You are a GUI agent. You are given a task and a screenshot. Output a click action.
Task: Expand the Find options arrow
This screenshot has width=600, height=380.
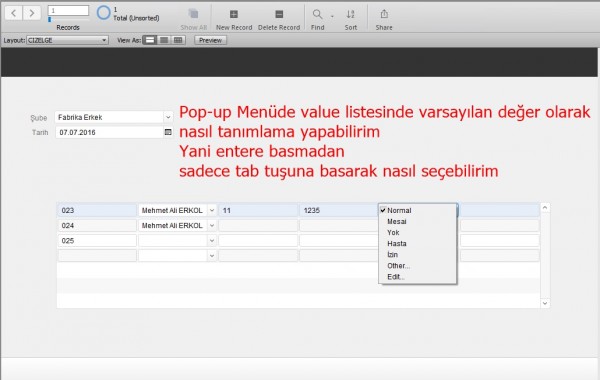(332, 16)
